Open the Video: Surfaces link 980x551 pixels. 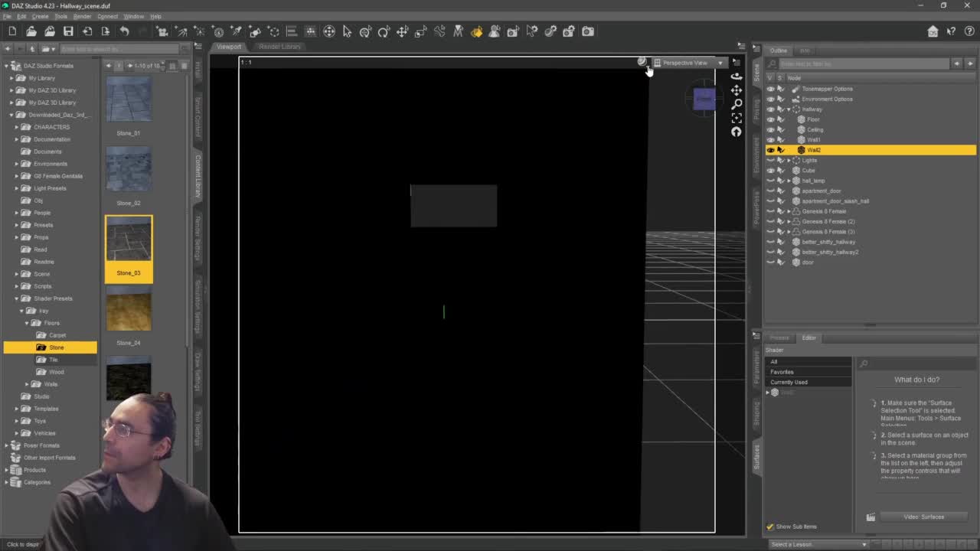click(923, 517)
